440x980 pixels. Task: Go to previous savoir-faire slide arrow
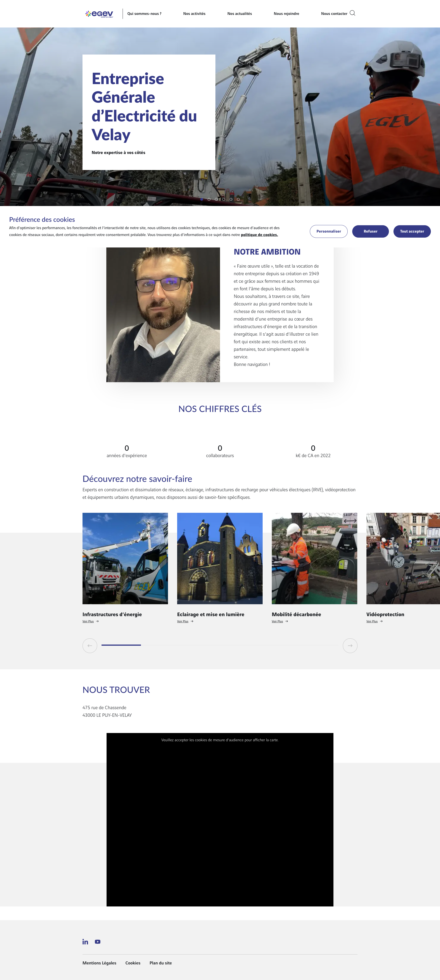(x=90, y=646)
